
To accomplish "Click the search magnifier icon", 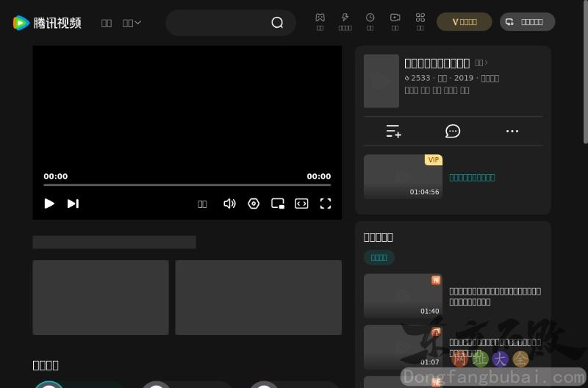I will click(277, 23).
